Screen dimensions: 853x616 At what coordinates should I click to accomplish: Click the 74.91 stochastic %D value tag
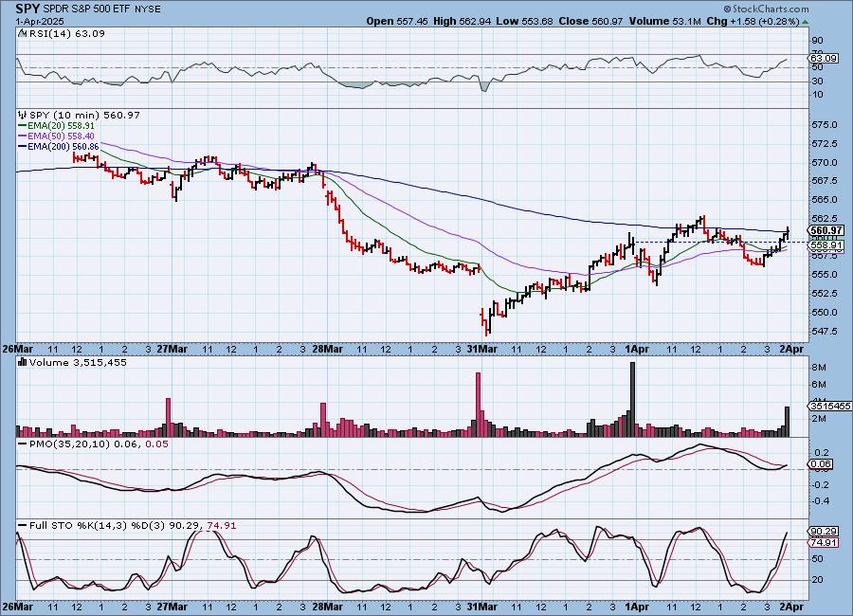click(x=823, y=542)
